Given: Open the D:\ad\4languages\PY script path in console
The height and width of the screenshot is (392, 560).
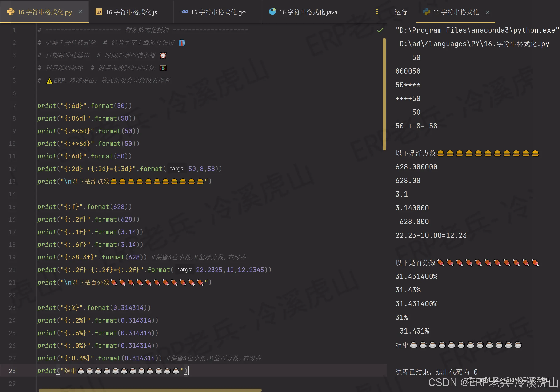Looking at the screenshot, I should click(474, 44).
